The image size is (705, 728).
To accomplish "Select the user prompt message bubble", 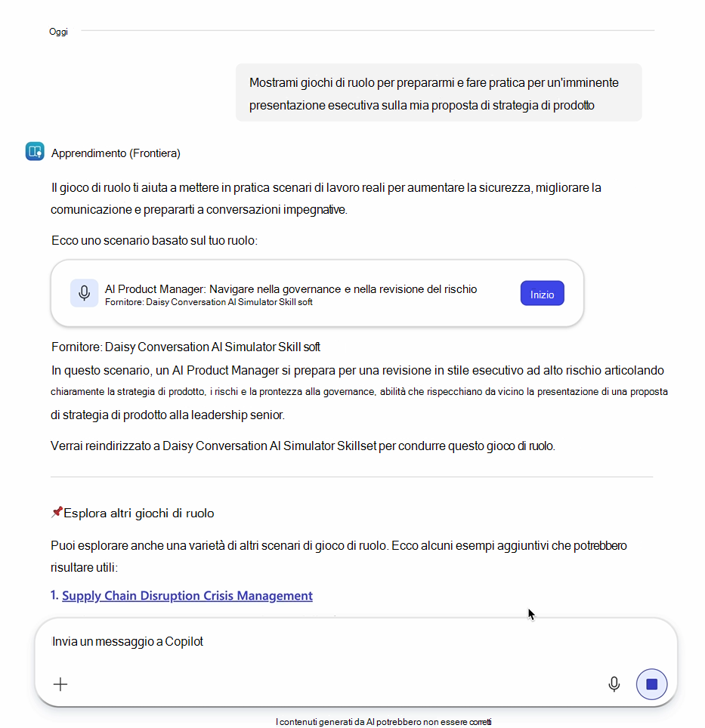I will 438,93.
